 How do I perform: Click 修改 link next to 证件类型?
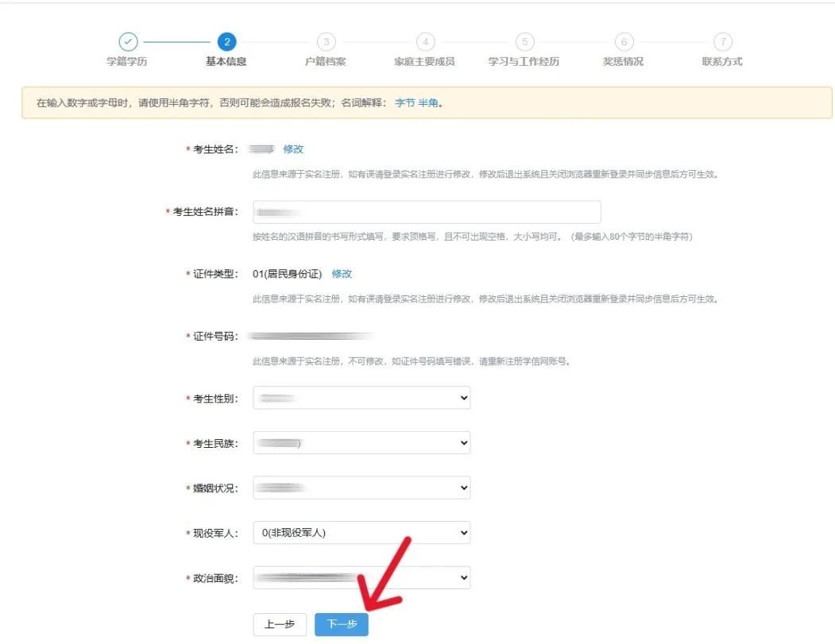tap(342, 274)
